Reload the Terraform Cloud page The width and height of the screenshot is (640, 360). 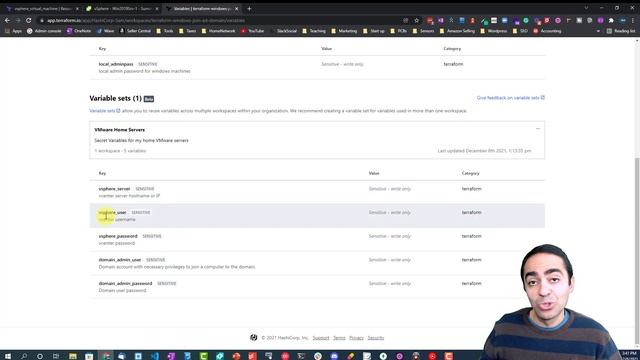[x=29, y=20]
